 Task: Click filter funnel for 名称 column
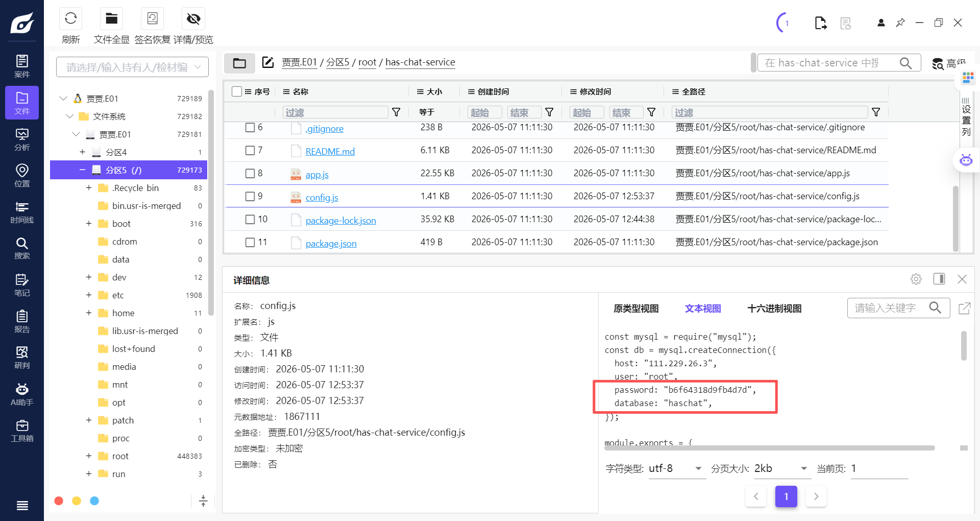(396, 112)
